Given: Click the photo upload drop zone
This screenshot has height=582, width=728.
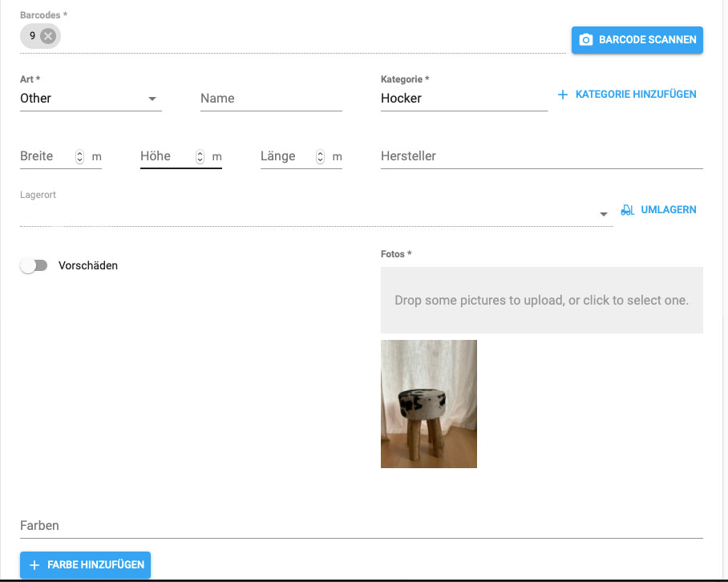Looking at the screenshot, I should coord(542,300).
